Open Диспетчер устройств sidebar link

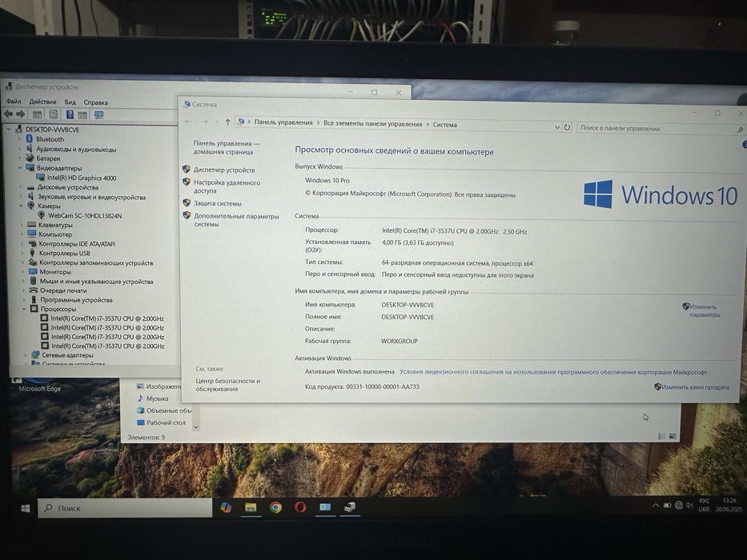click(224, 170)
